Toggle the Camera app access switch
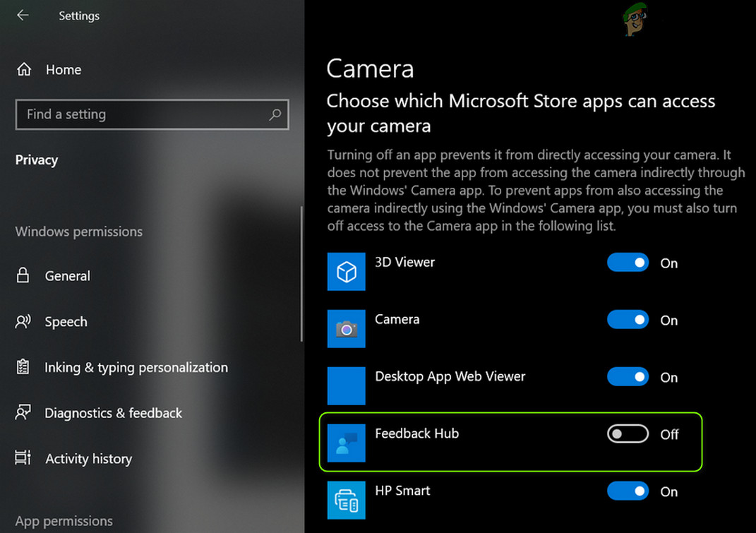The height and width of the screenshot is (533, 756). coord(628,319)
